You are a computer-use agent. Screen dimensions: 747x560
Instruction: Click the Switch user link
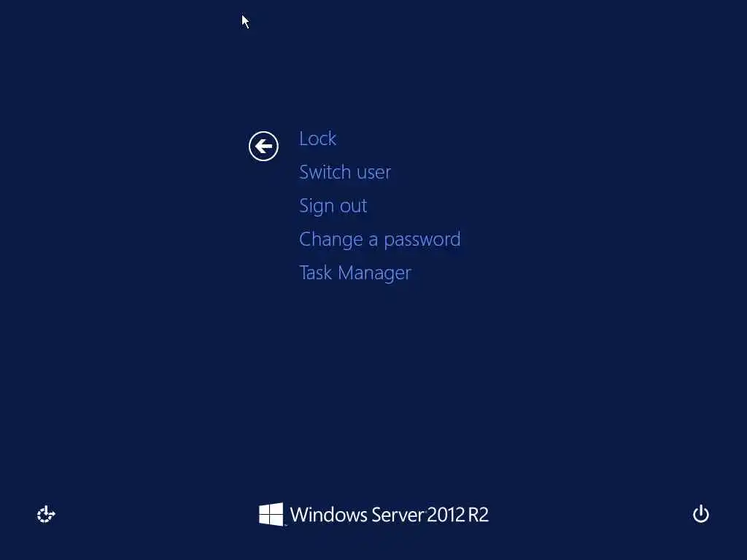[x=345, y=172]
